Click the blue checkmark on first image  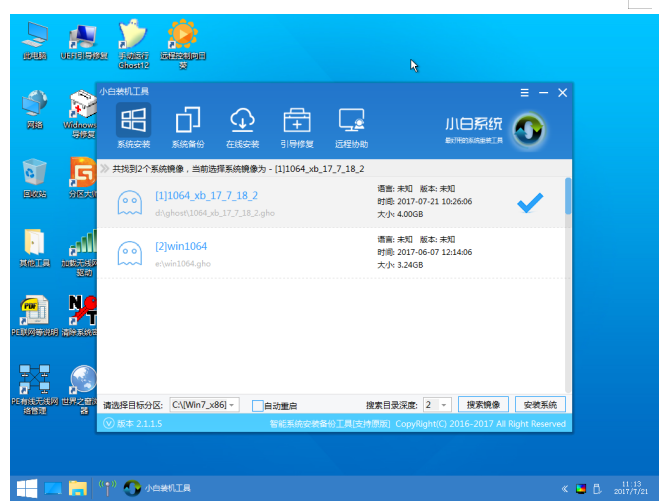(x=530, y=203)
